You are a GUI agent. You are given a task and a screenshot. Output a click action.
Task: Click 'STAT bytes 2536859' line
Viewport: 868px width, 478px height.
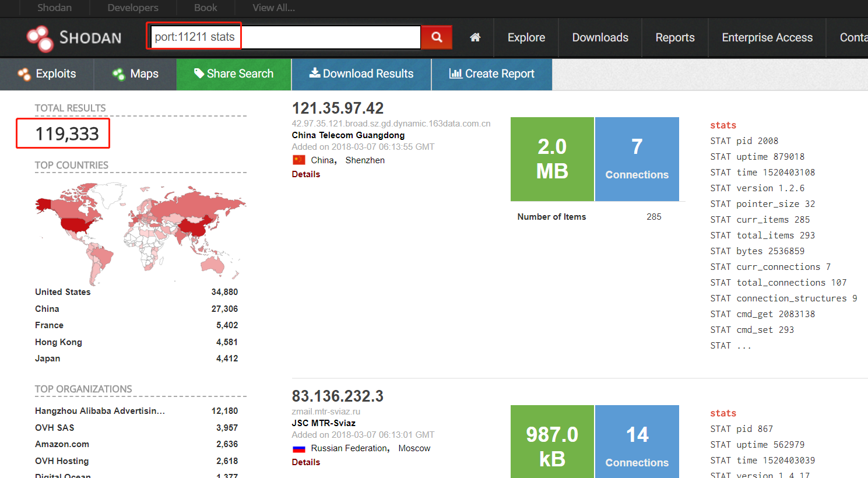pos(757,251)
